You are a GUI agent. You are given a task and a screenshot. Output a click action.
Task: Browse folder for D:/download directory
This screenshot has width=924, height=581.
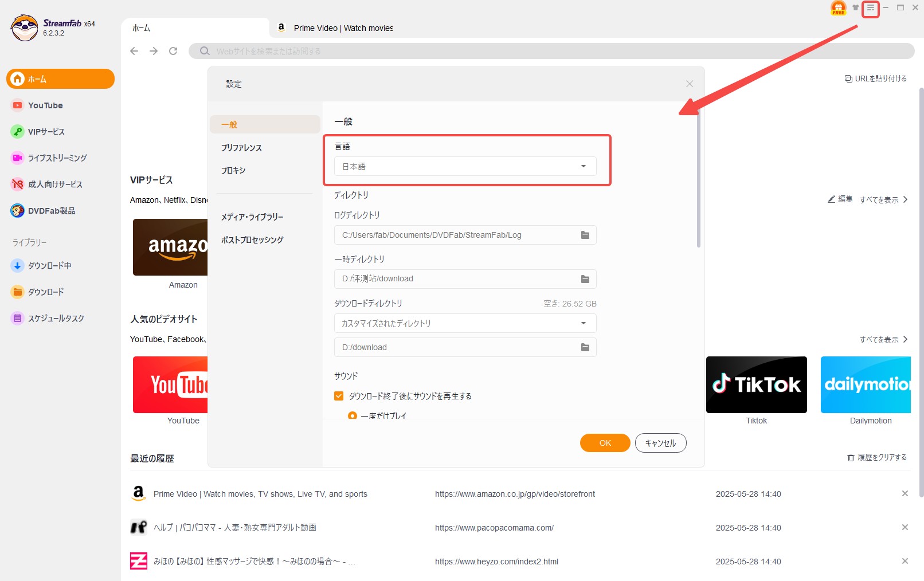(585, 347)
